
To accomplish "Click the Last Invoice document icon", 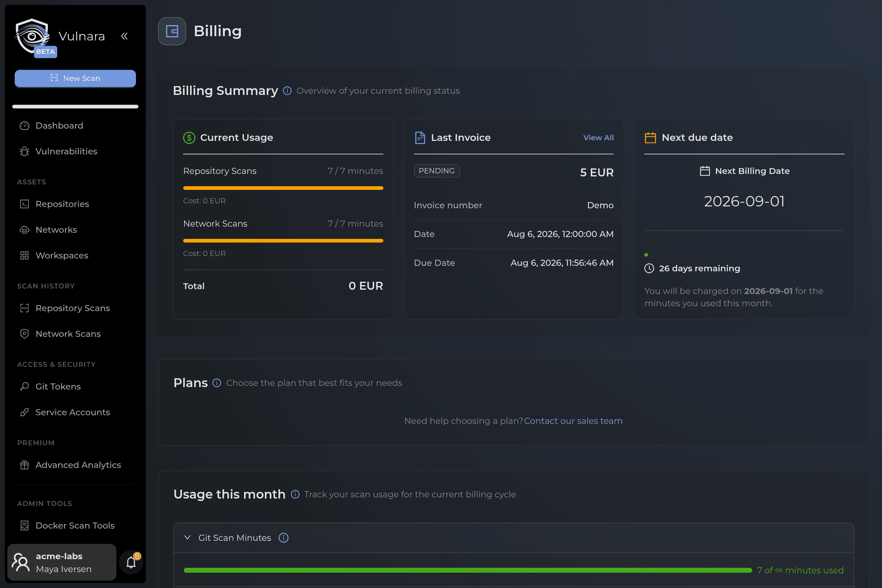I will tap(420, 138).
